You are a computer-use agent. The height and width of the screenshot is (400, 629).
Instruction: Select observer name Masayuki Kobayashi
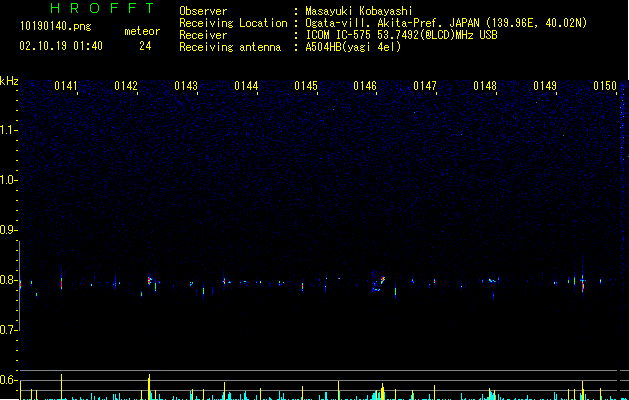tap(359, 11)
